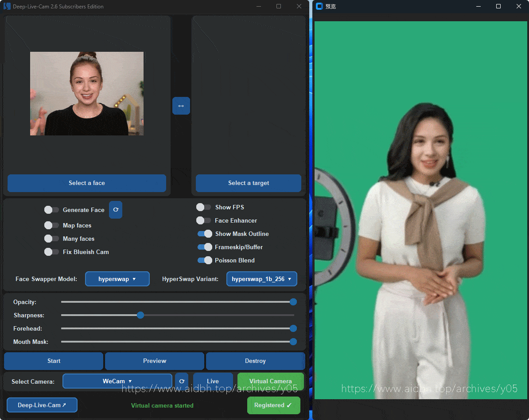This screenshot has width=529, height=420.
Task: Maximize the preview window
Action: 498,7
